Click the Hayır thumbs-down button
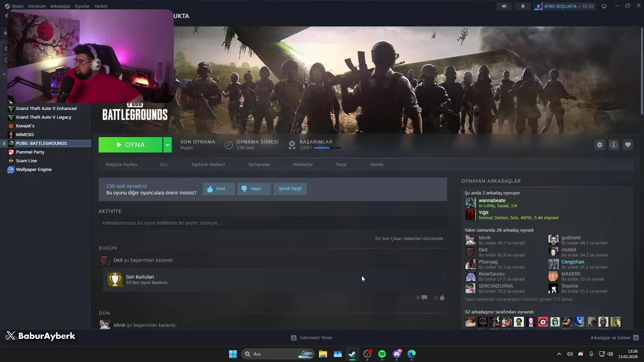 (x=254, y=189)
